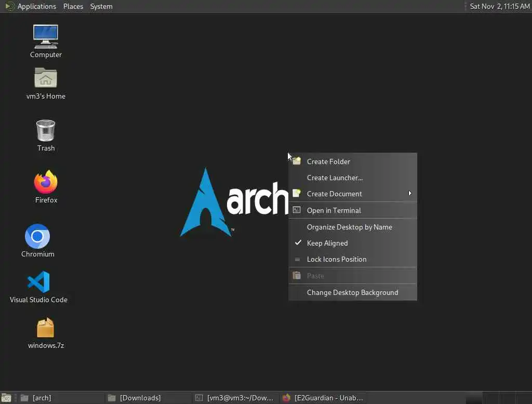Toggle Lock Icons Position option
This screenshot has width=532, height=404.
point(353,259)
